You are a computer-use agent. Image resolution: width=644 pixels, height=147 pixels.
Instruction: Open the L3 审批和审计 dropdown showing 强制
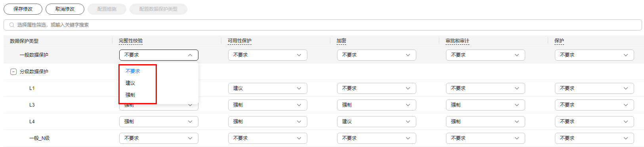click(486, 105)
